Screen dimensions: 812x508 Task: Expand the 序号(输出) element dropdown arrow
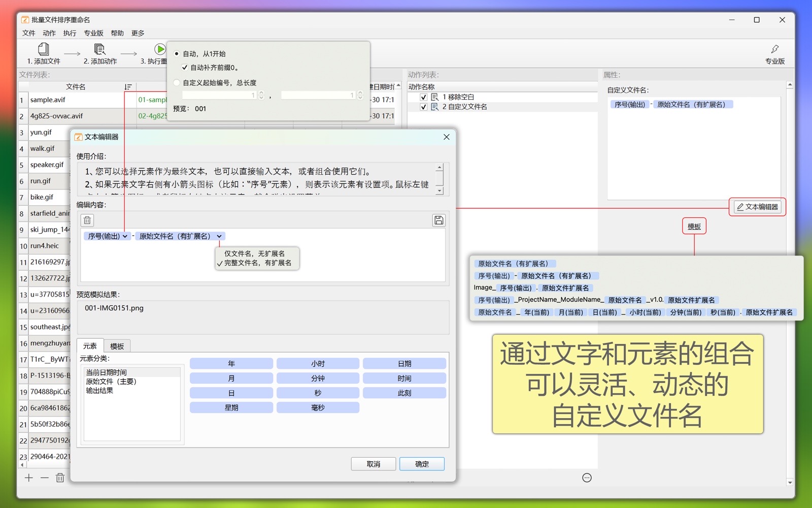[x=125, y=236]
